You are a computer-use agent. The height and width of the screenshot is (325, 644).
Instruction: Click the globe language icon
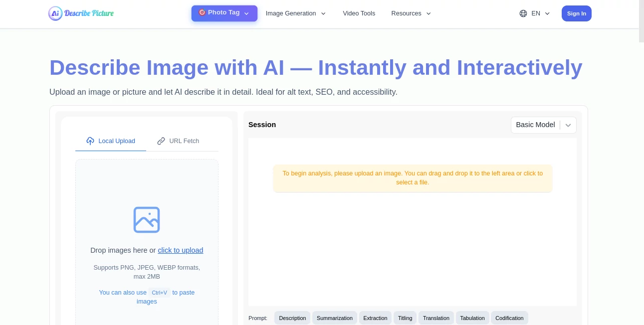click(x=523, y=13)
